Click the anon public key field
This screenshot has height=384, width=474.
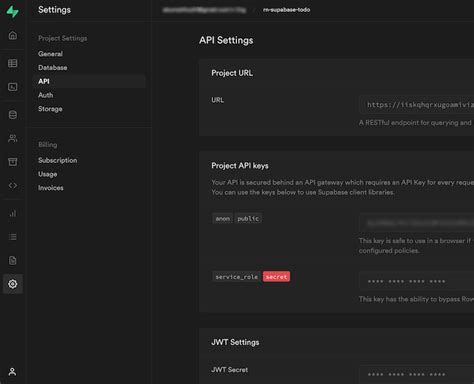417,223
